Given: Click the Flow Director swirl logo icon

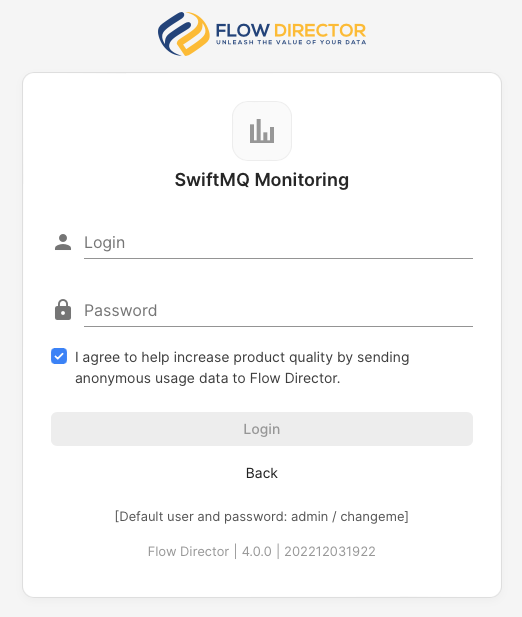Looking at the screenshot, I should [183, 33].
